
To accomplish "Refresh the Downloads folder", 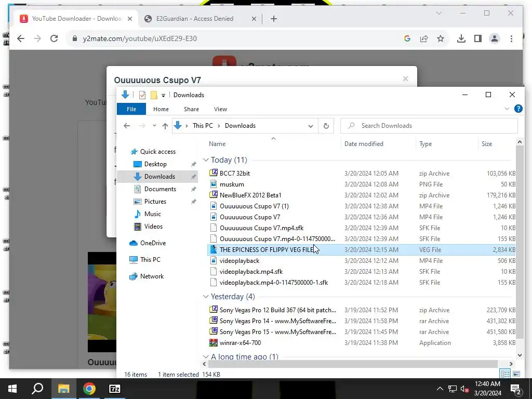I will [326, 126].
